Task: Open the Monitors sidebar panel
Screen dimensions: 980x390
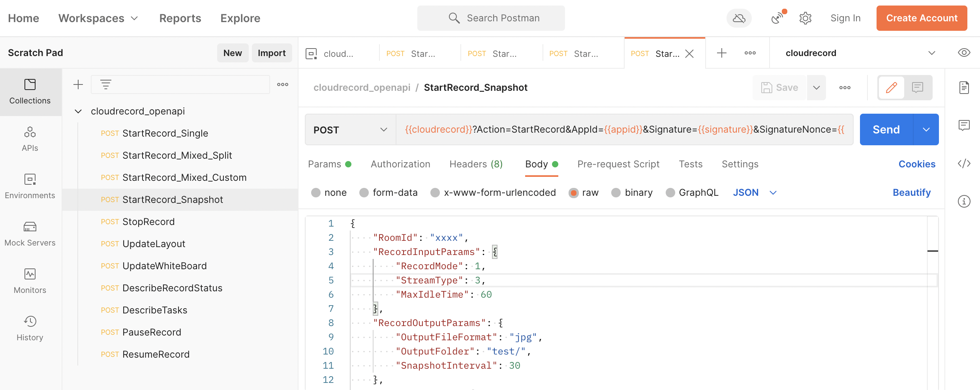Action: (30, 281)
